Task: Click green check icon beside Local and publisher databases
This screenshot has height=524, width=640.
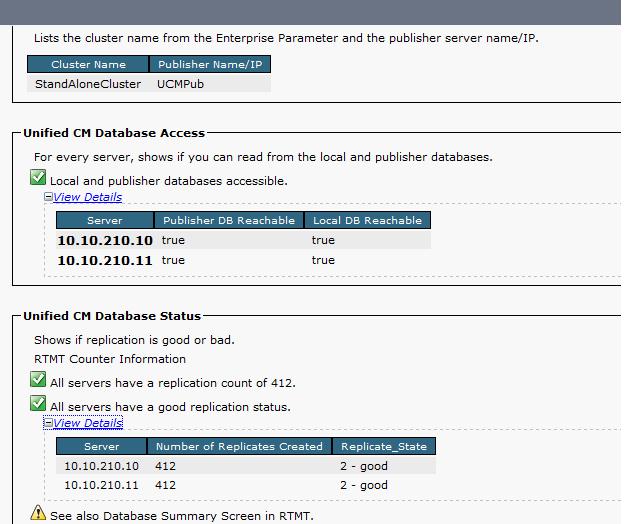Action: click(38, 178)
